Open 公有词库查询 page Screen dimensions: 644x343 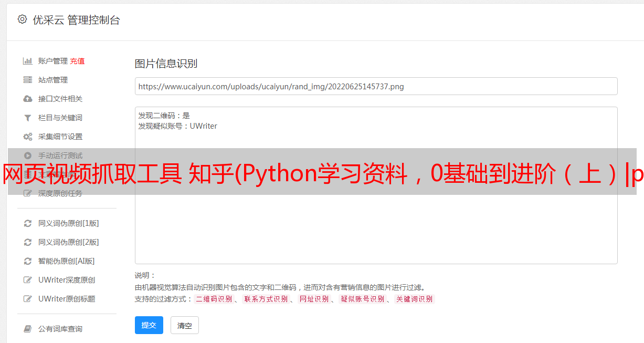pos(60,329)
